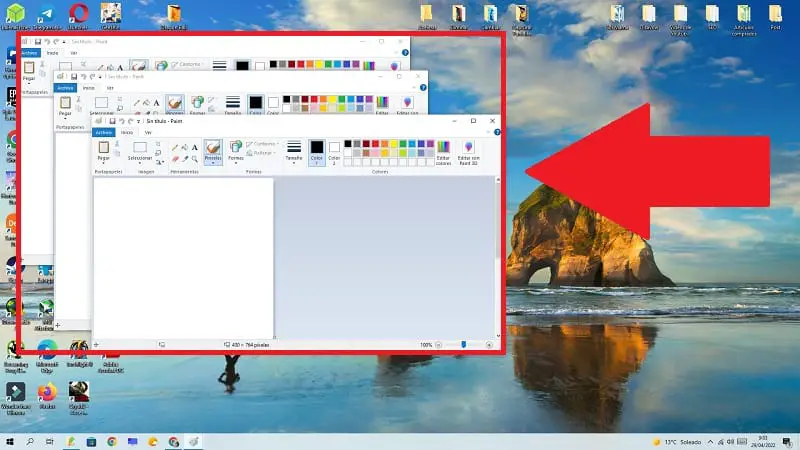Screen dimensions: 800x450
Task: Switch to the Ver tab in front Paint window
Action: point(148,132)
